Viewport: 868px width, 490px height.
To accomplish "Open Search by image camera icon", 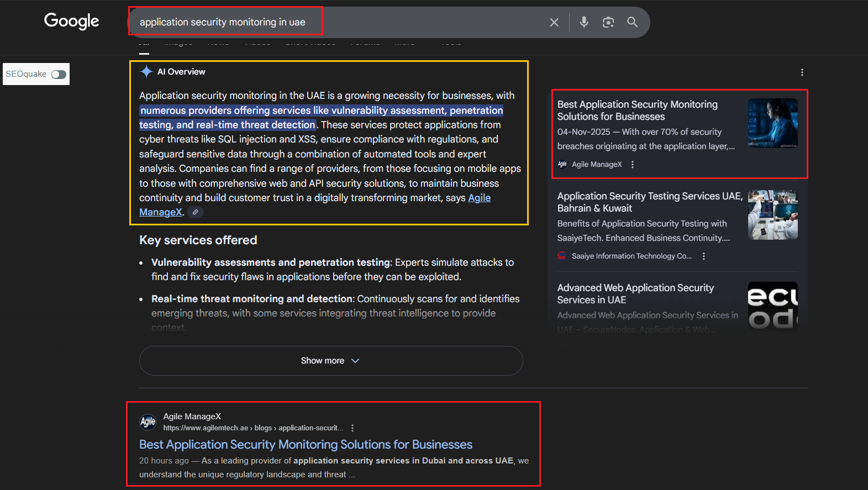I will pyautogui.click(x=608, y=22).
